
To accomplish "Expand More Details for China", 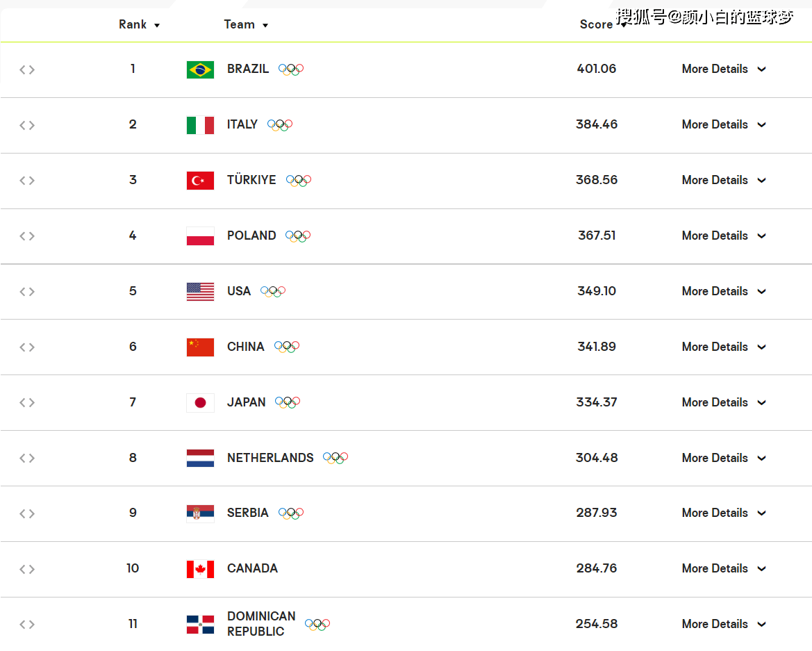I will click(724, 347).
